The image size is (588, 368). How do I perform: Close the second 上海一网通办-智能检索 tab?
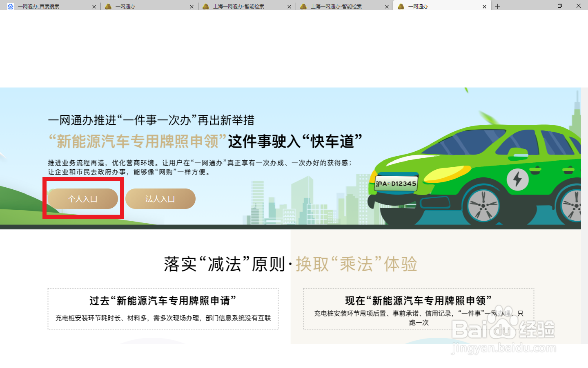point(387,6)
